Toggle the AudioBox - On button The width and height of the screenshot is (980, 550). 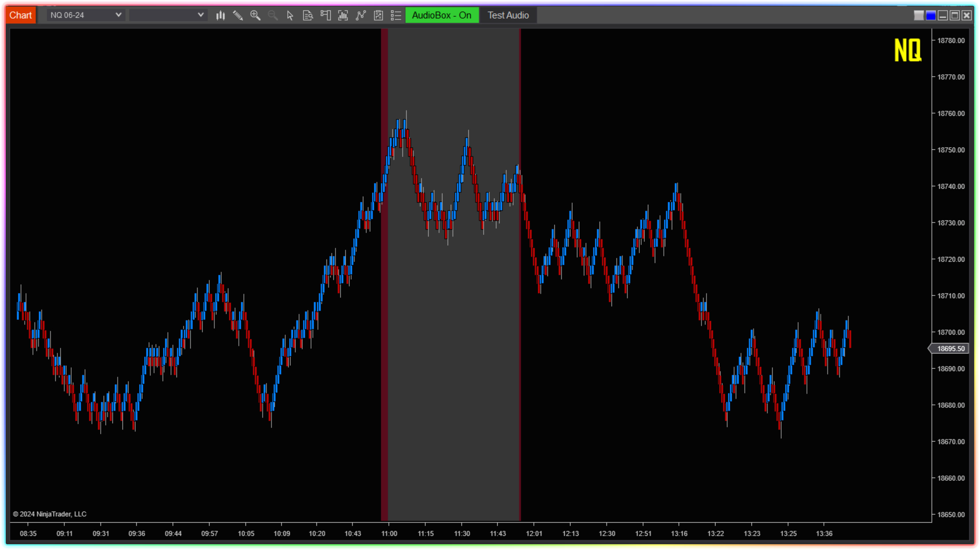[442, 15]
